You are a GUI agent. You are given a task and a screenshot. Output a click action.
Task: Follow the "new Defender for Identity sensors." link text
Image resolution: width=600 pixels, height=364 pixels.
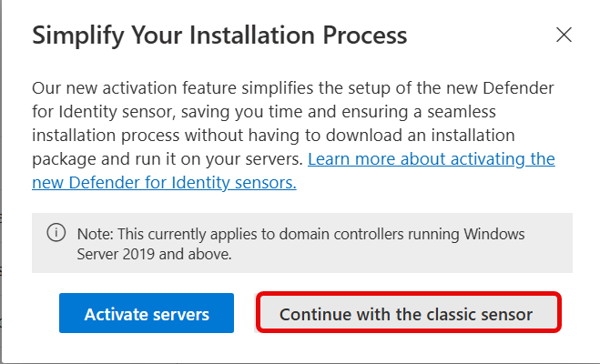point(164,182)
